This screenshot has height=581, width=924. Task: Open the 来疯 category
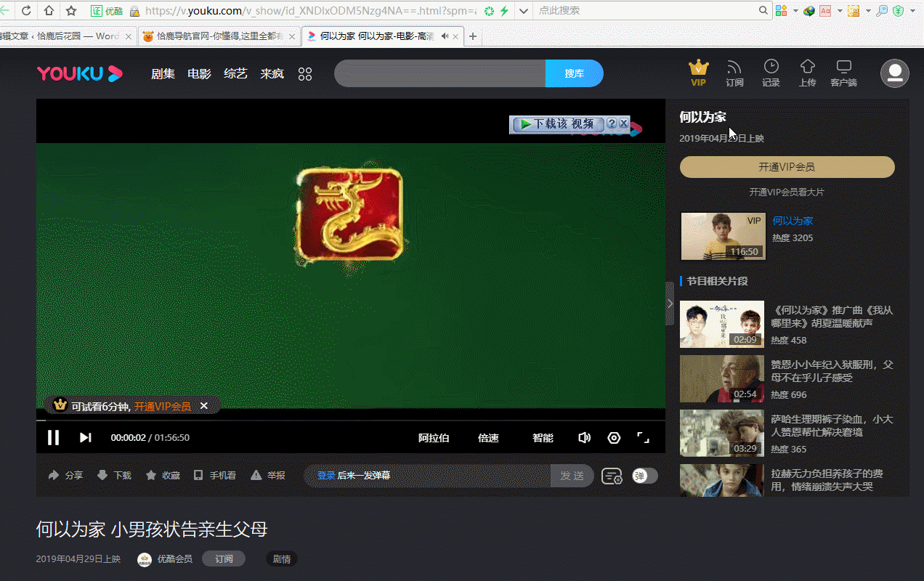[x=272, y=73]
